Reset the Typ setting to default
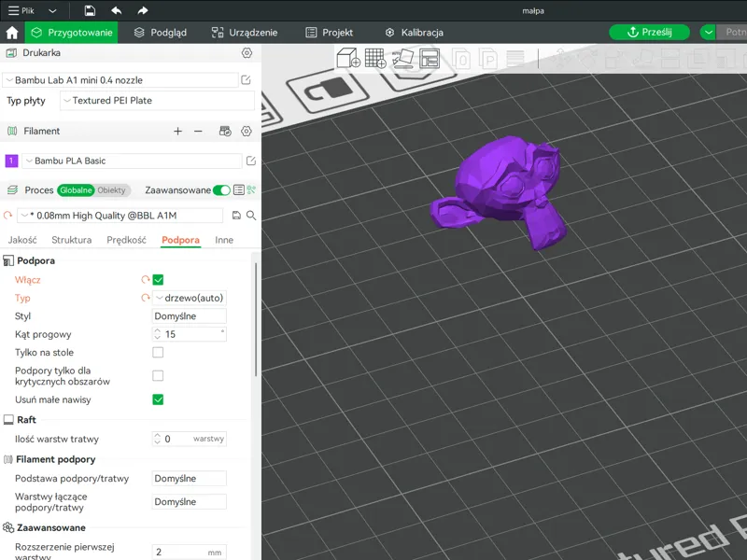Screen dimensions: 747x560 (x=146, y=298)
